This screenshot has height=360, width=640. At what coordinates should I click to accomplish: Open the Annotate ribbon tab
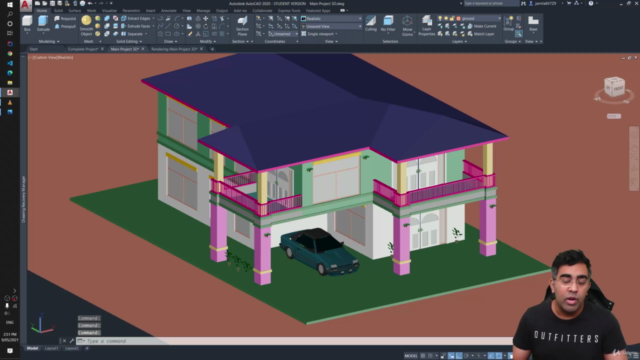coord(169,11)
